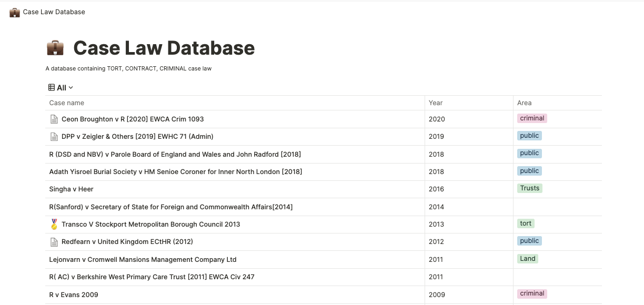644x305 pixels.
Task: Open Redfearn v United Kingdom ECtHR (2012)
Action: 127,241
